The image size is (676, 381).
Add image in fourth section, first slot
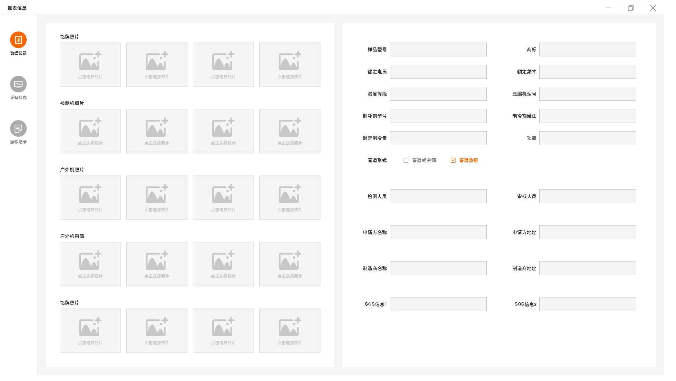pyautogui.click(x=90, y=264)
